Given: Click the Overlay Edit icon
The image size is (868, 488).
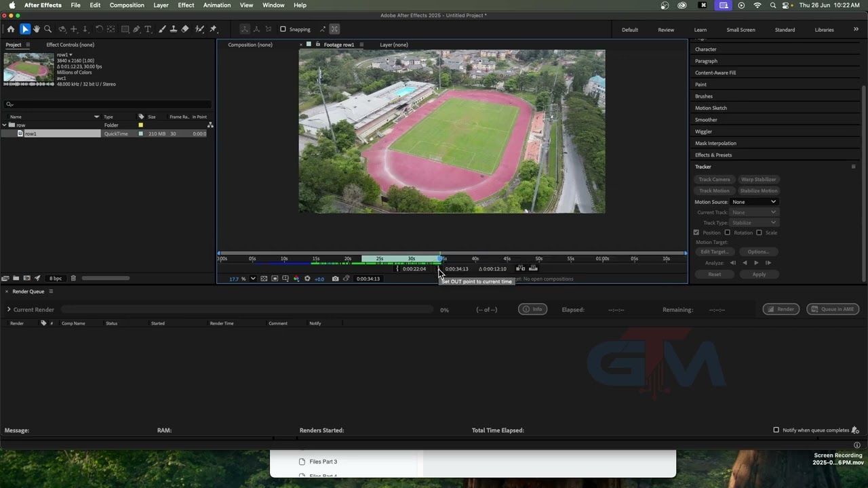Looking at the screenshot, I should (533, 268).
